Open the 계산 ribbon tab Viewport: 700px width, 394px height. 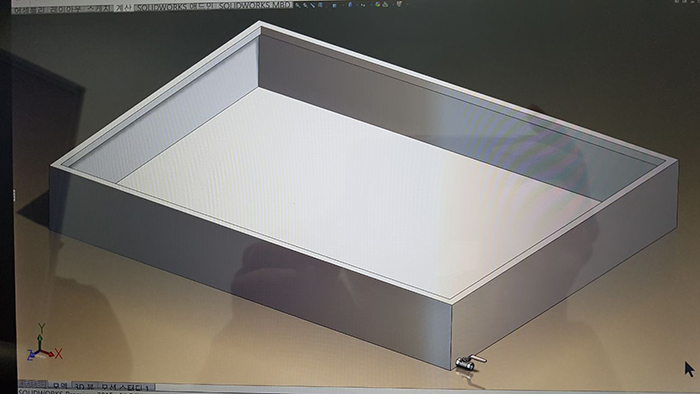coord(123,8)
